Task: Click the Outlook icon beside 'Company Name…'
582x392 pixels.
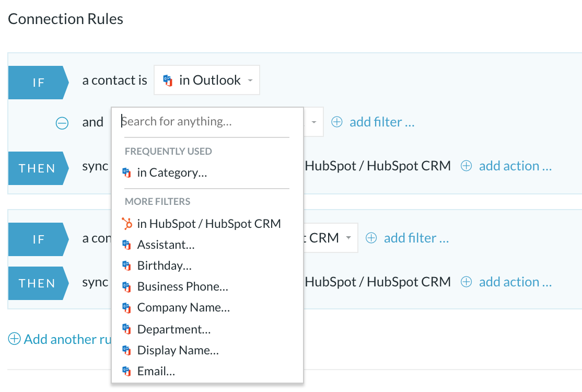Action: point(127,308)
